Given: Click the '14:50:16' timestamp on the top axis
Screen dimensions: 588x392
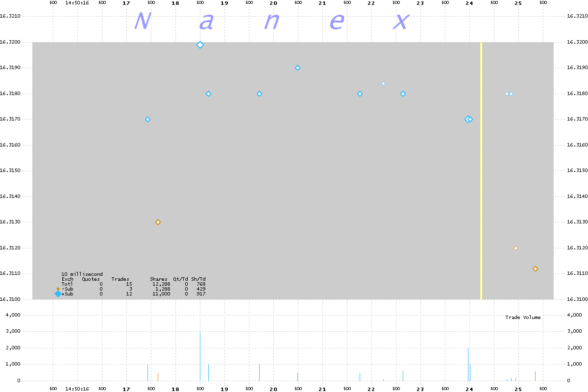Looking at the screenshot, I should point(77,3).
